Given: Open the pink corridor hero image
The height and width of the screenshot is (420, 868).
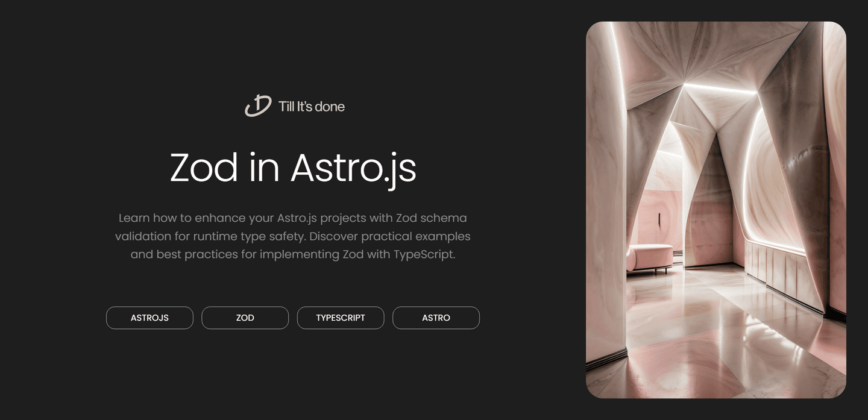Looking at the screenshot, I should click(716, 210).
